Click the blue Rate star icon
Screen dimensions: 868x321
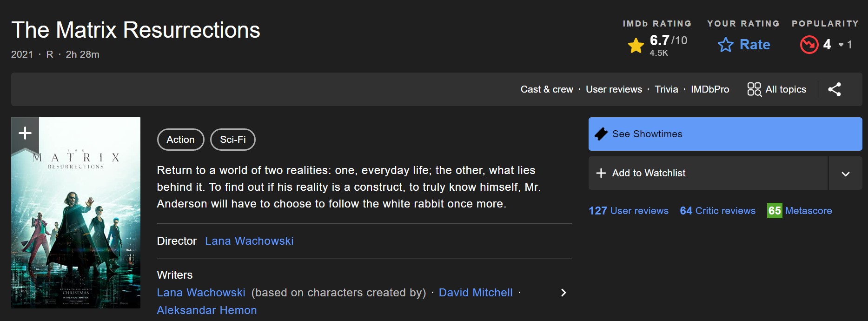(725, 45)
